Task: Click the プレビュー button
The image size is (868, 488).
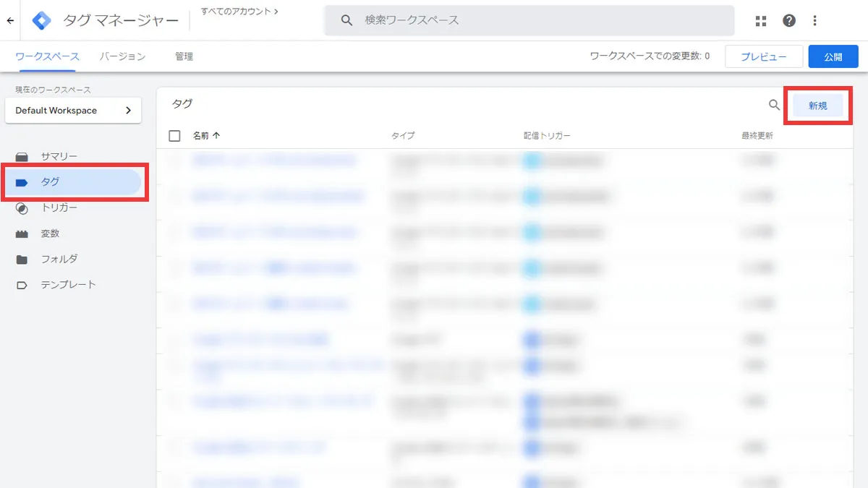Action: point(764,56)
